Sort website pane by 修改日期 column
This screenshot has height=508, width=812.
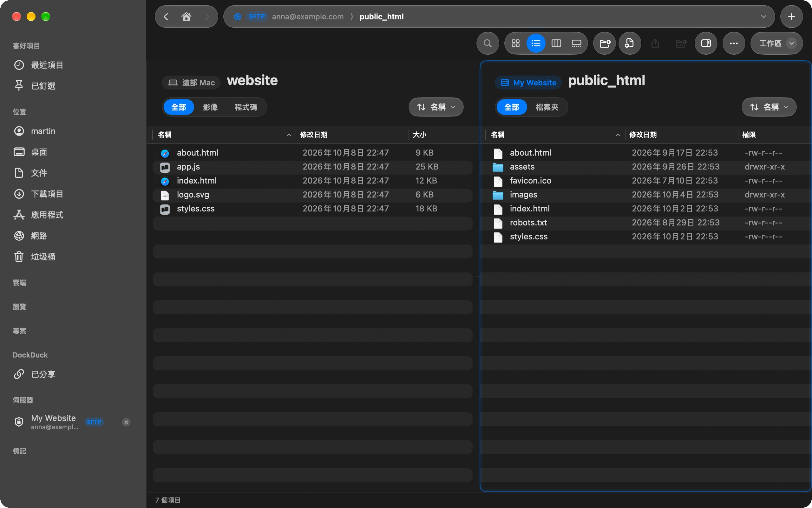tap(352, 135)
